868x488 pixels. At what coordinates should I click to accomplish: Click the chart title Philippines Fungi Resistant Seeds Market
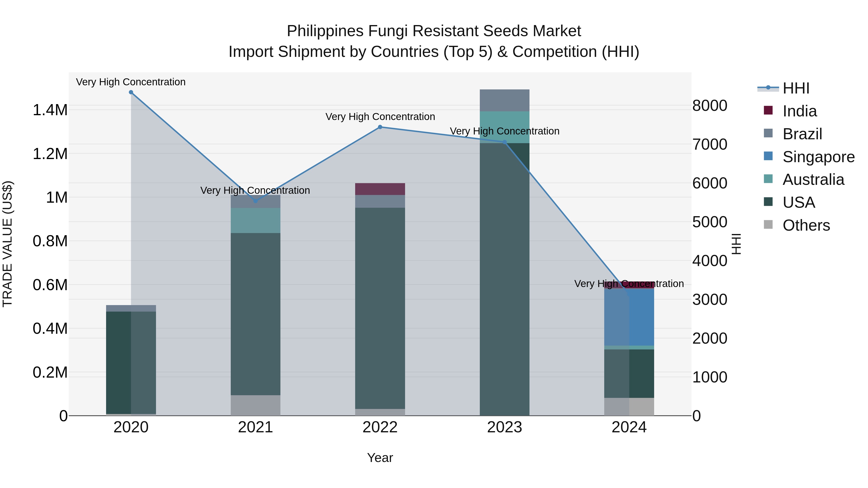(x=434, y=31)
